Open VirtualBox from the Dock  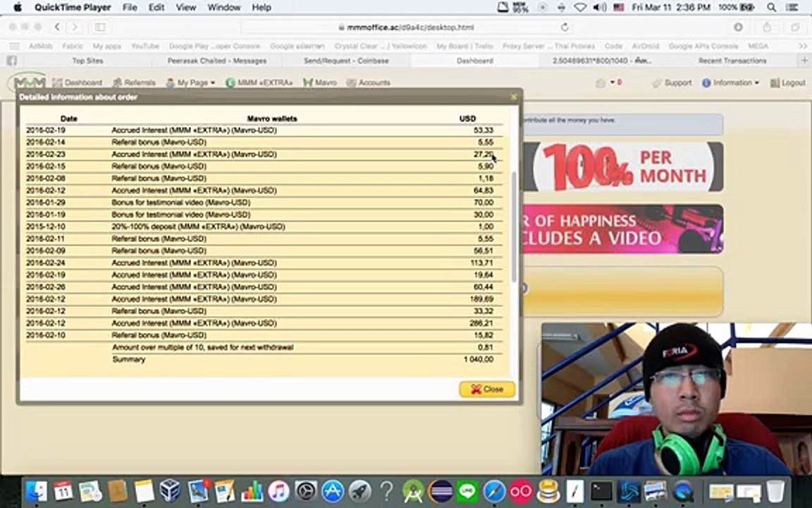tap(171, 491)
